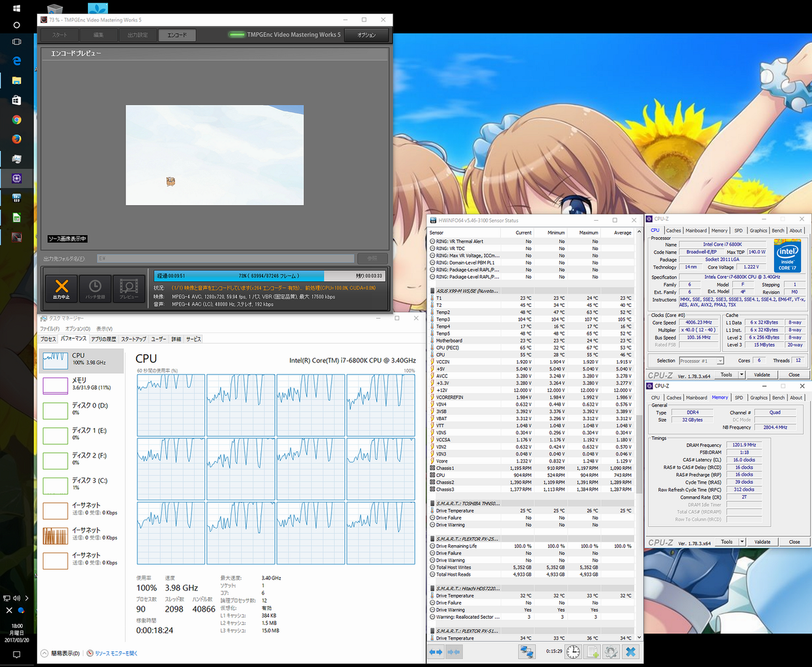Viewport: 812px width, 667px height.
Task: Click the encode preview video thumbnail
Action: 215,155
